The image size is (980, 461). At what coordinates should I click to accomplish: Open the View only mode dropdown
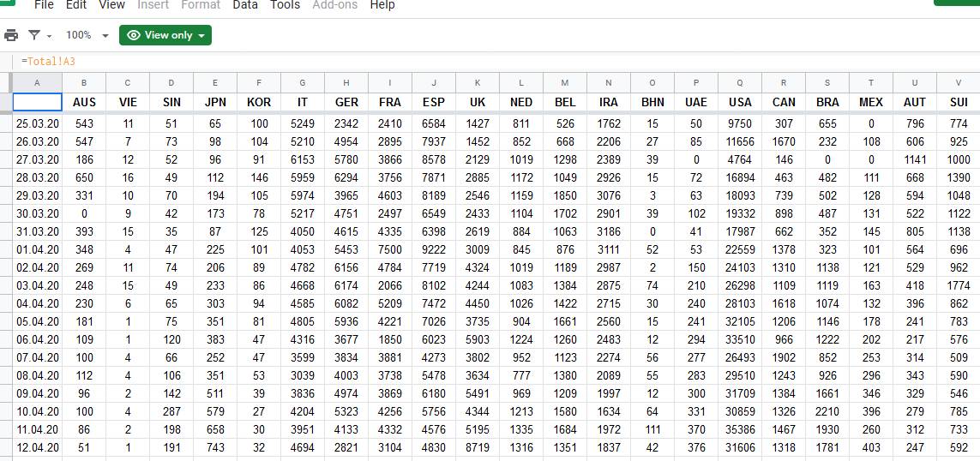click(x=165, y=35)
